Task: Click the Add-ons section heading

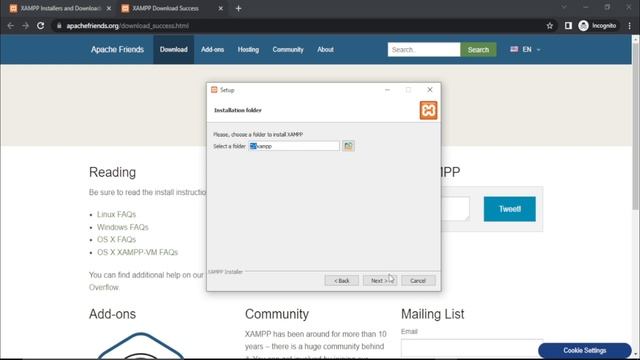Action: pyautogui.click(x=112, y=314)
